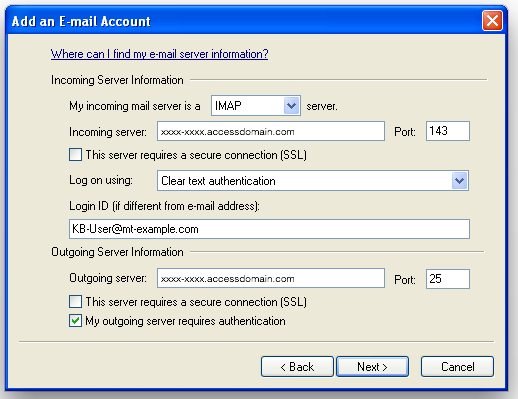This screenshot has width=518, height=399.
Task: Go to the previous step with Back
Action: (297, 367)
